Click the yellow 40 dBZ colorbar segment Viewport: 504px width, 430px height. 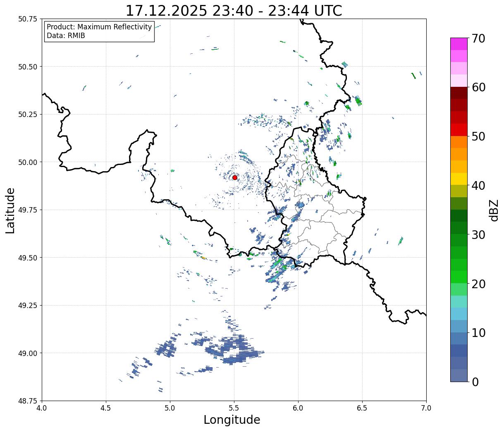459,179
